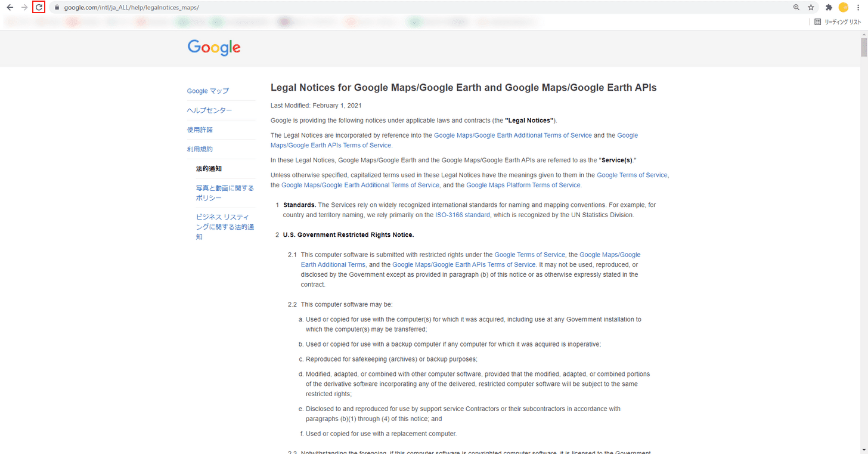Open Google Terms of Service link in intro paragraph
Screen dimensions: 868x454
632,175
